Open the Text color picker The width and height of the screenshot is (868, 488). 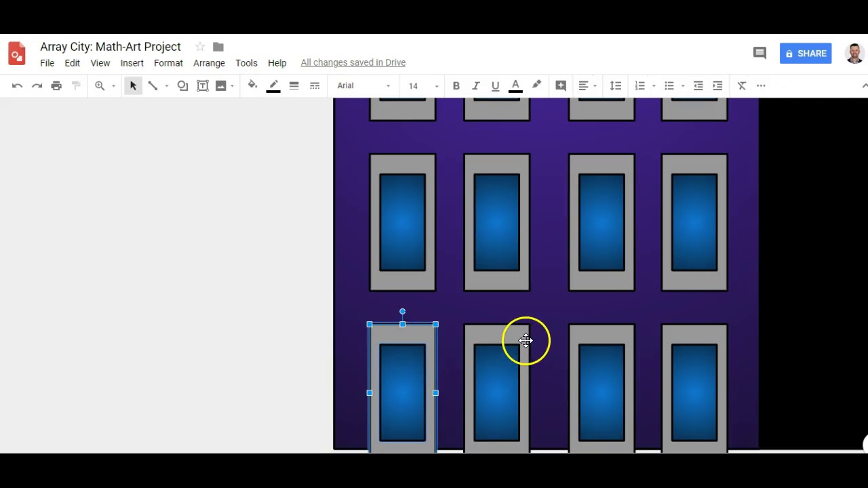tap(515, 86)
